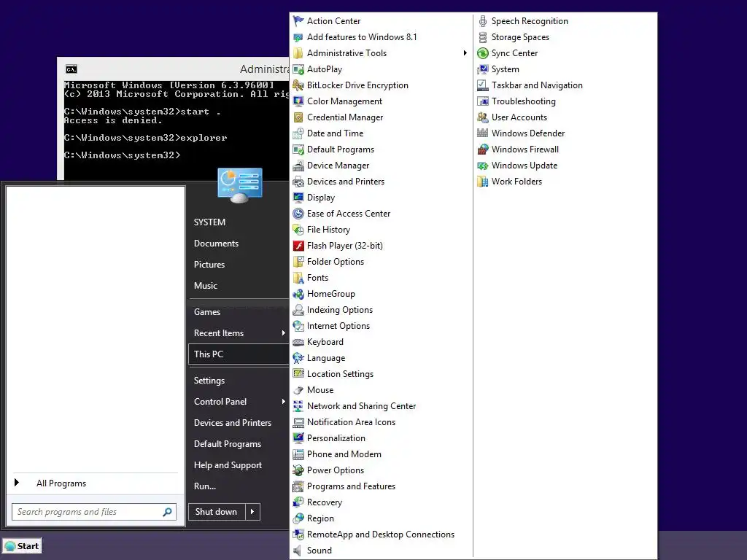Click the Keyboard icon

point(298,342)
